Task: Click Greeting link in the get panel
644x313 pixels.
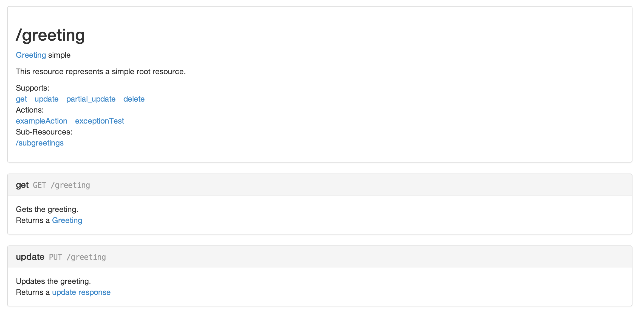Action: (67, 220)
